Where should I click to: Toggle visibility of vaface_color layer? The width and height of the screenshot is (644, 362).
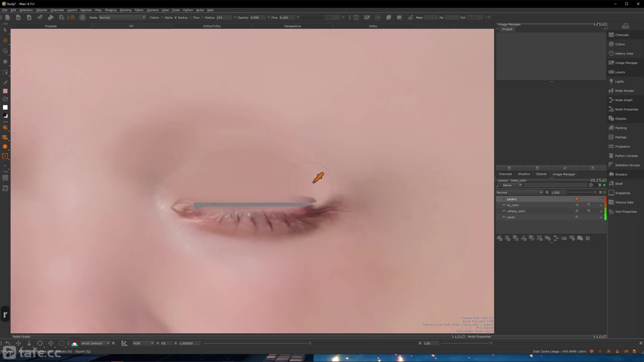pyautogui.click(x=504, y=211)
